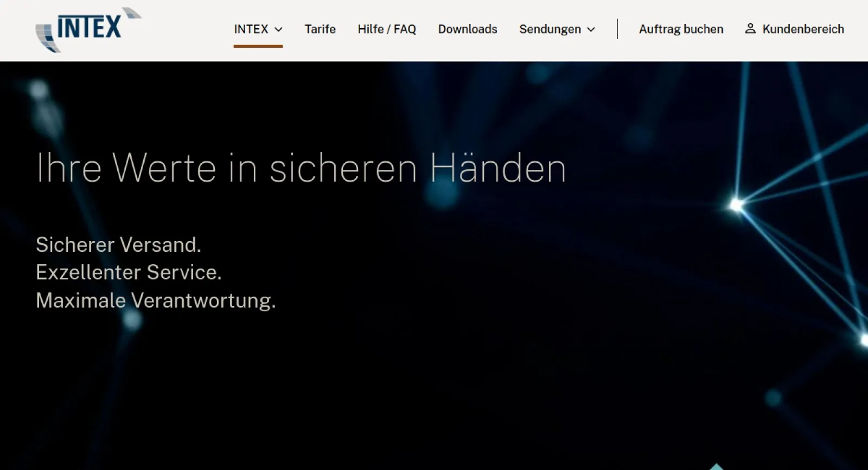Go to the Tarife page
The width and height of the screenshot is (868, 470).
(x=320, y=29)
